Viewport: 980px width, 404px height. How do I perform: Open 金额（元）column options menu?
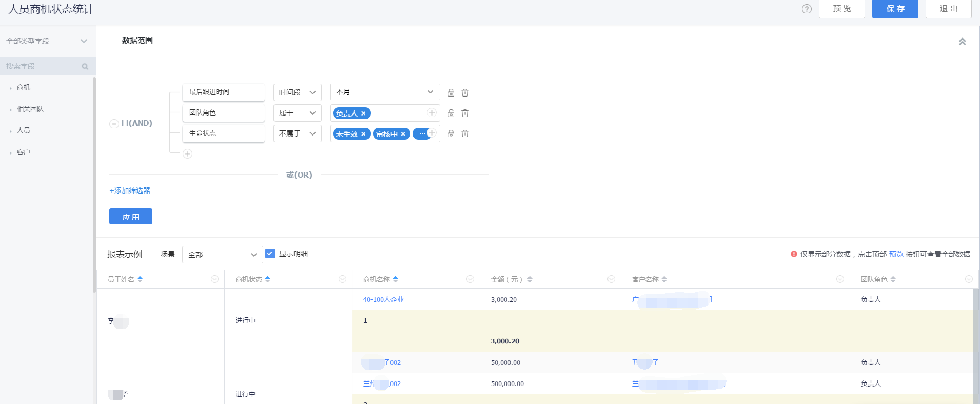point(611,279)
